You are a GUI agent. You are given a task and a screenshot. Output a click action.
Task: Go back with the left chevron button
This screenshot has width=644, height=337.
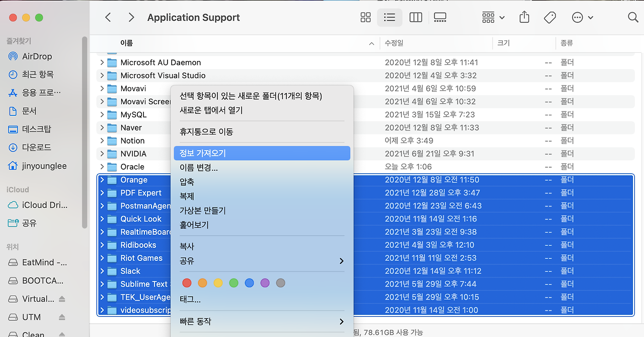tap(108, 18)
